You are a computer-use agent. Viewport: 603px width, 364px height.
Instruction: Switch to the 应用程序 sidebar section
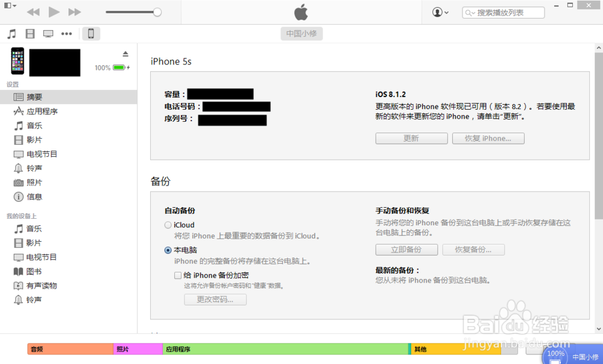point(44,111)
